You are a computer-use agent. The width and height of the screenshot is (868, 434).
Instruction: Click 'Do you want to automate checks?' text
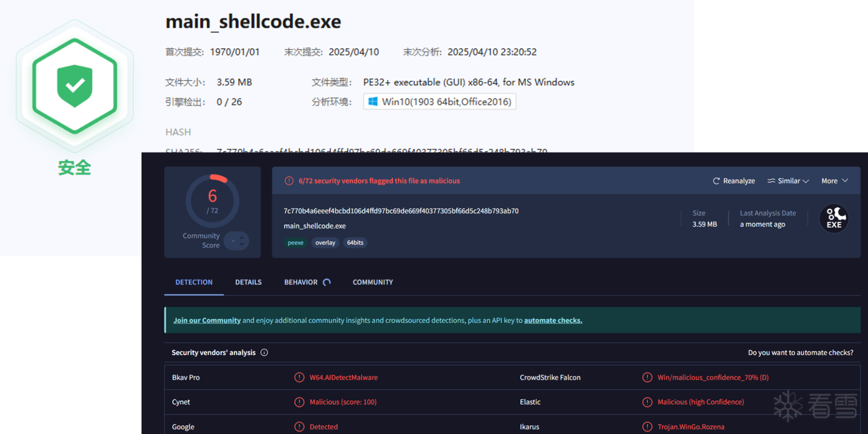[801, 353]
